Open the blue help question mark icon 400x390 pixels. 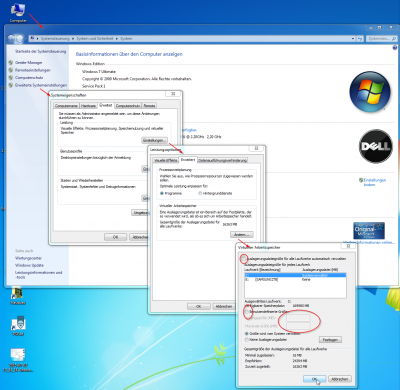click(395, 48)
